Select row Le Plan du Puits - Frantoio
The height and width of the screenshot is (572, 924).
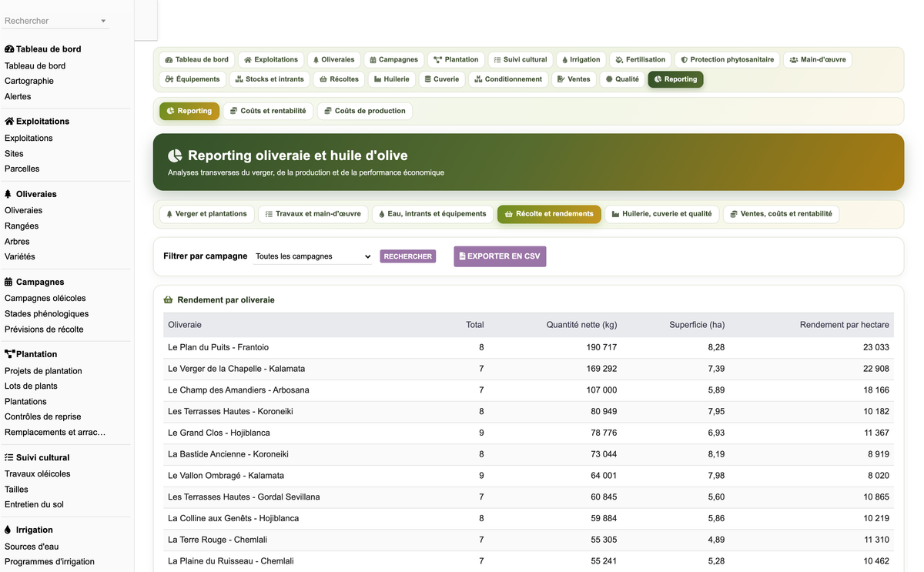pos(528,347)
